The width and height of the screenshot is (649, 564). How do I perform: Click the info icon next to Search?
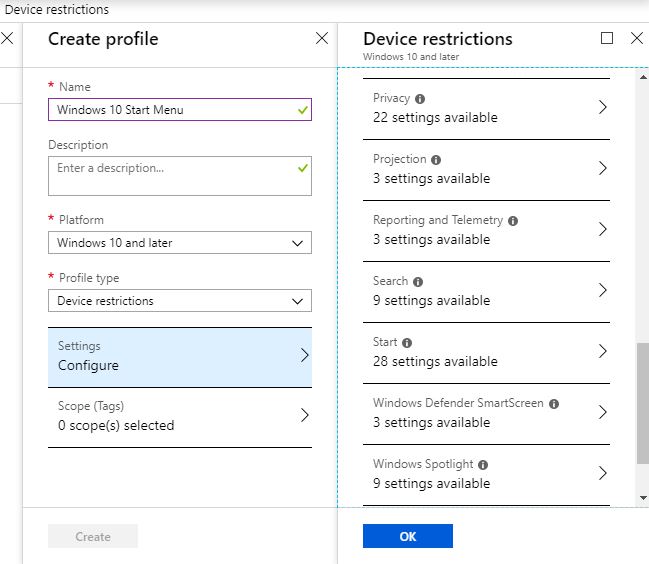pyautogui.click(x=418, y=282)
